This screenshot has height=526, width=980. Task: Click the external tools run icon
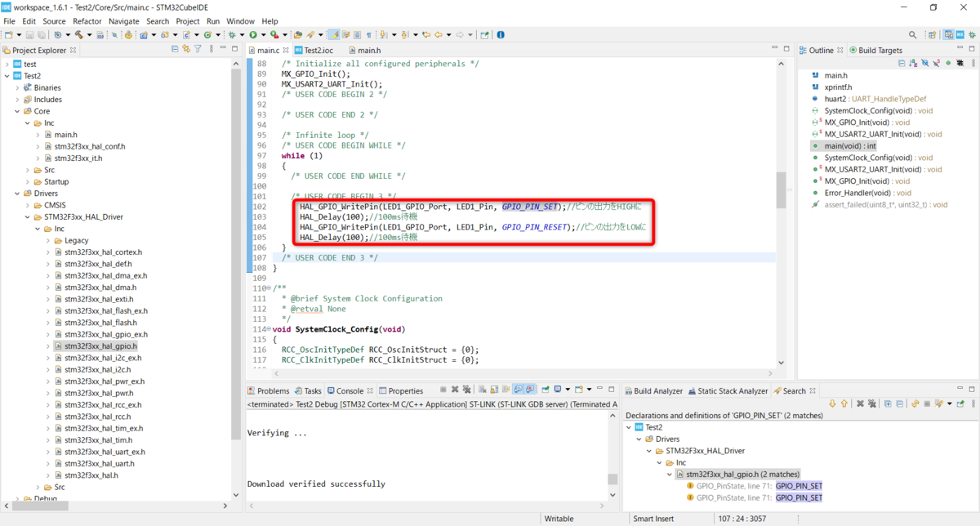pos(274,35)
